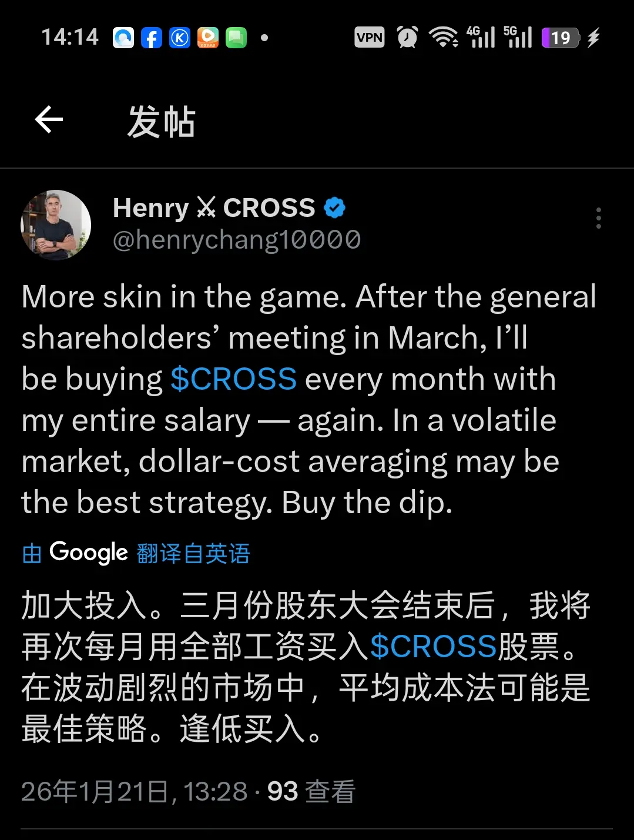Image resolution: width=634 pixels, height=840 pixels.
Task: Tap the 翻译自英语 translation link
Action: 193,554
